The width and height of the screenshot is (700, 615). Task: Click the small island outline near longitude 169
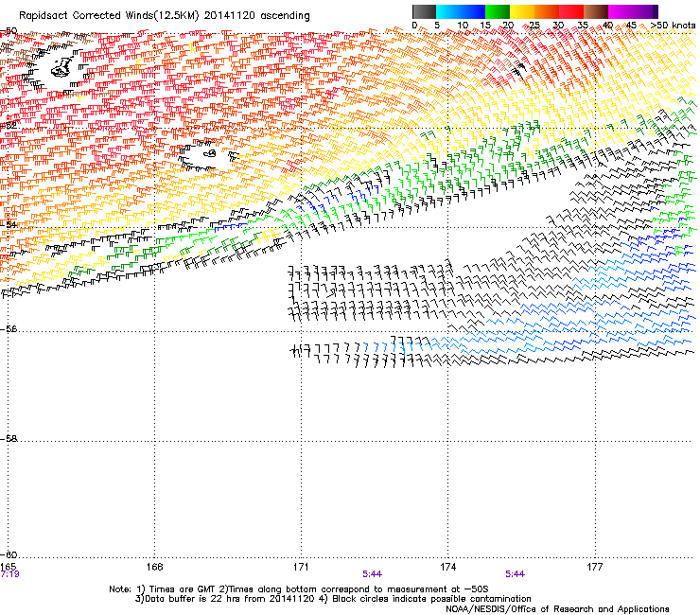(209, 153)
